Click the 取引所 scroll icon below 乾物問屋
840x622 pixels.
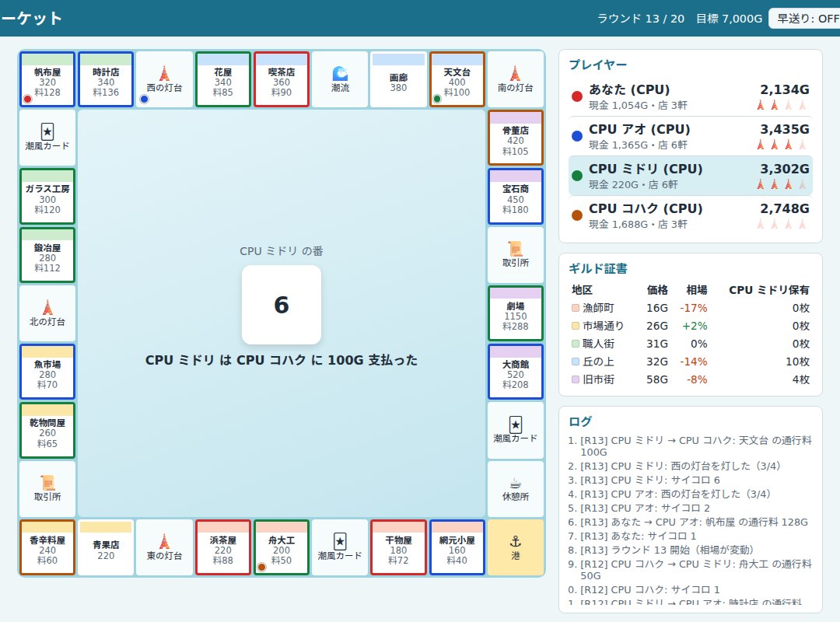coord(47,483)
